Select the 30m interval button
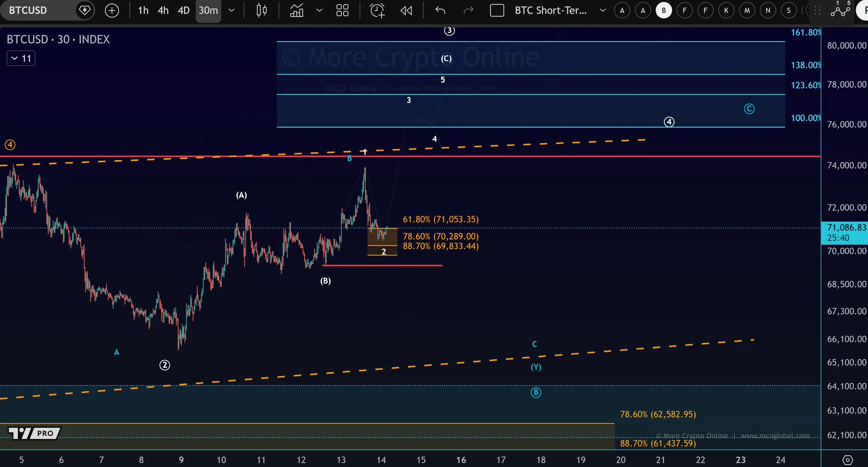 (x=208, y=11)
